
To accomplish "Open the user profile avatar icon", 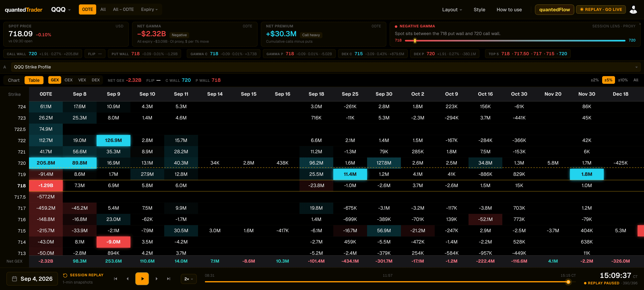I will (x=633, y=9).
